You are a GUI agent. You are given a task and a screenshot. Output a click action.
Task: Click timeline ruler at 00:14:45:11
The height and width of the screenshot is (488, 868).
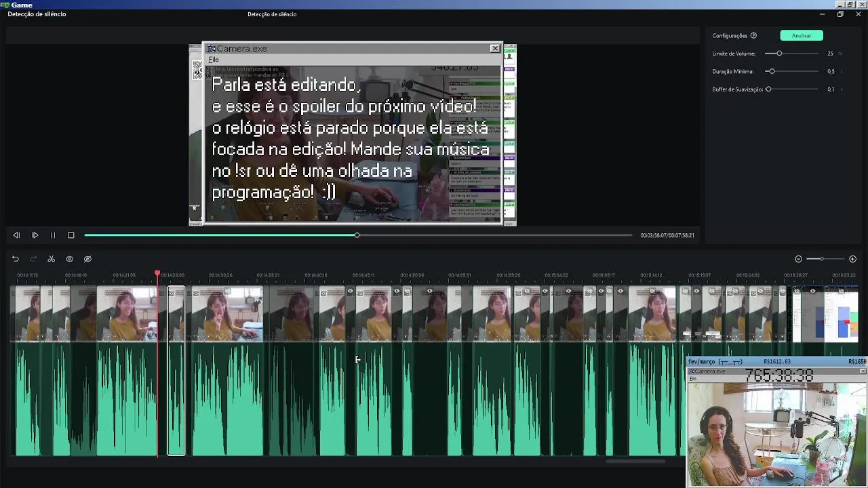[363, 275]
